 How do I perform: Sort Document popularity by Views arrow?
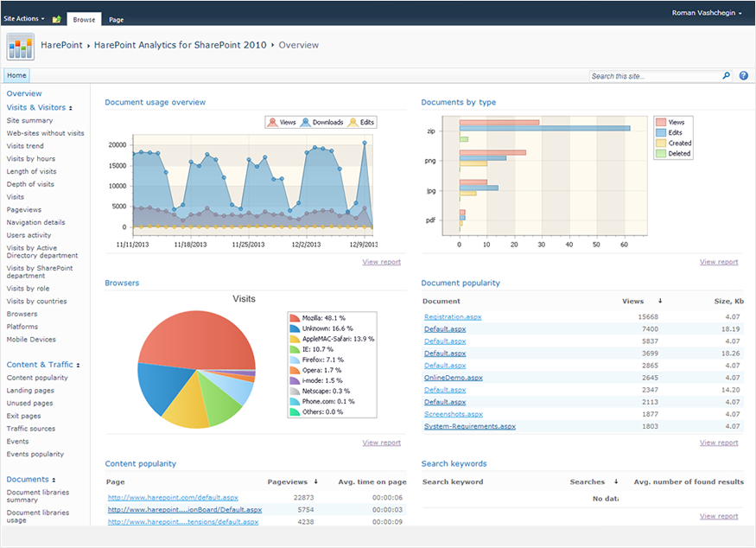point(660,302)
